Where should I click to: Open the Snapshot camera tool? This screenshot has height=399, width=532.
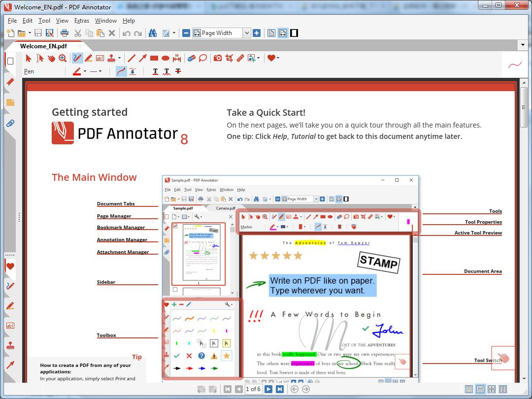pyautogui.click(x=217, y=58)
